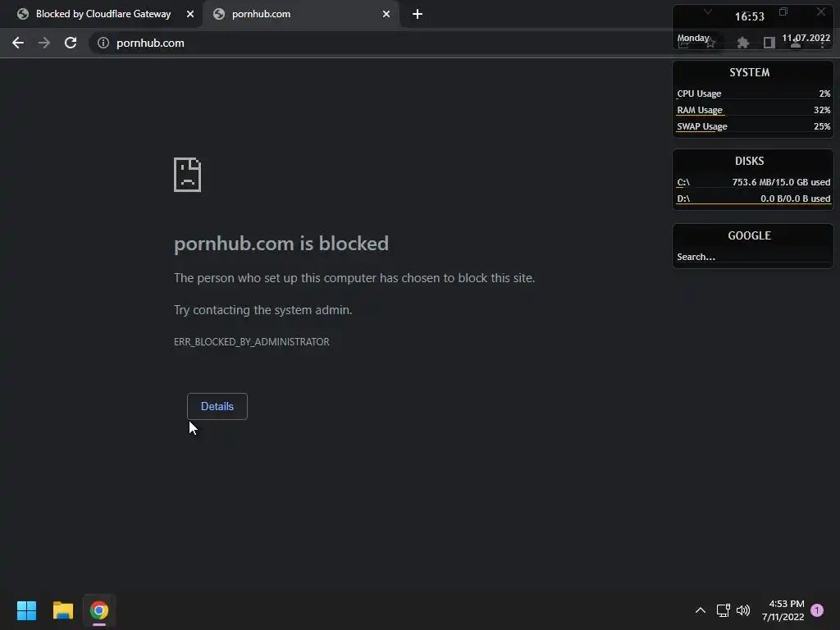Open the Windows Start menu
The width and height of the screenshot is (840, 630).
[x=26, y=610]
